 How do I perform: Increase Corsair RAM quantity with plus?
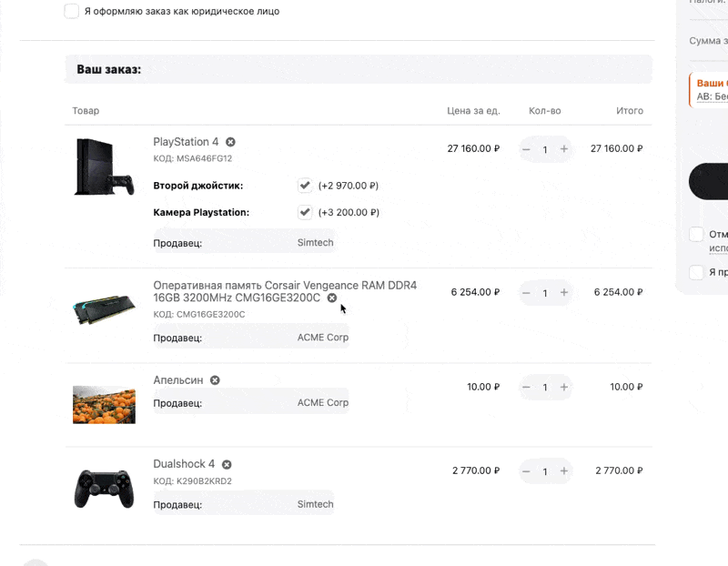pyautogui.click(x=563, y=292)
